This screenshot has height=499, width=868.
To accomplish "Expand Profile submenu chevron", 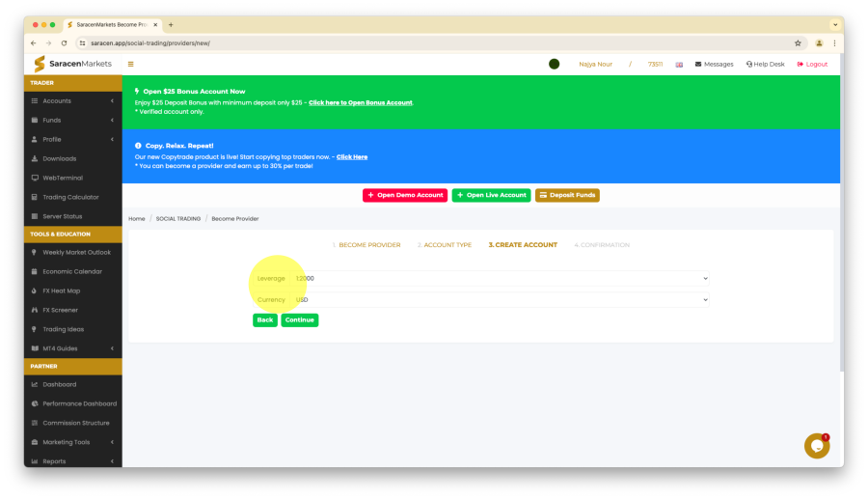I will (x=113, y=140).
